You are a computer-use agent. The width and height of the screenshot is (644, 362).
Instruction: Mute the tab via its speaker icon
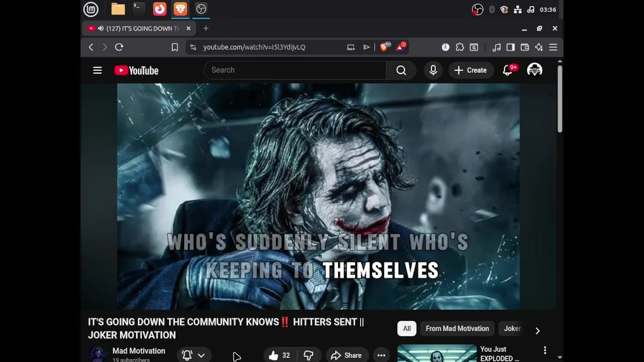[x=101, y=29]
